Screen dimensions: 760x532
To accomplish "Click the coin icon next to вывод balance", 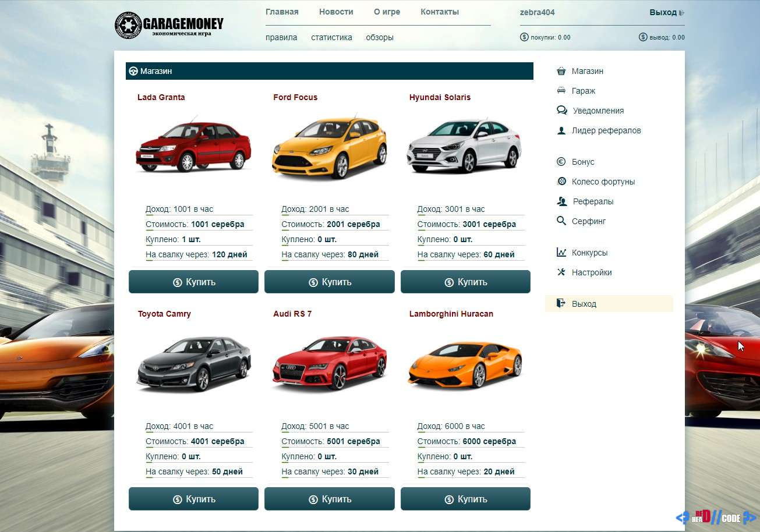I will pyautogui.click(x=643, y=37).
